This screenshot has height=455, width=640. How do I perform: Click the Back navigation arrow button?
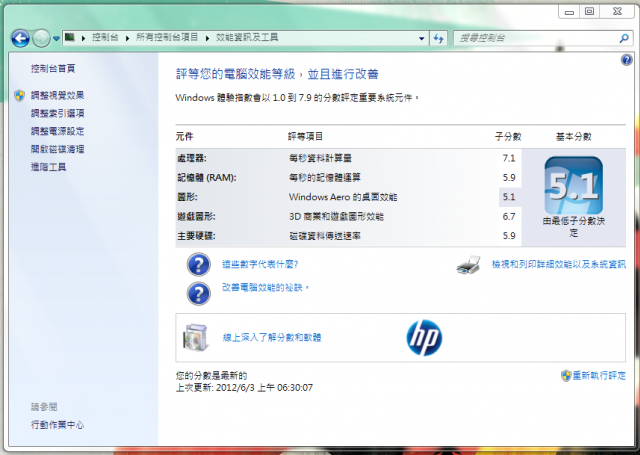pyautogui.click(x=20, y=39)
